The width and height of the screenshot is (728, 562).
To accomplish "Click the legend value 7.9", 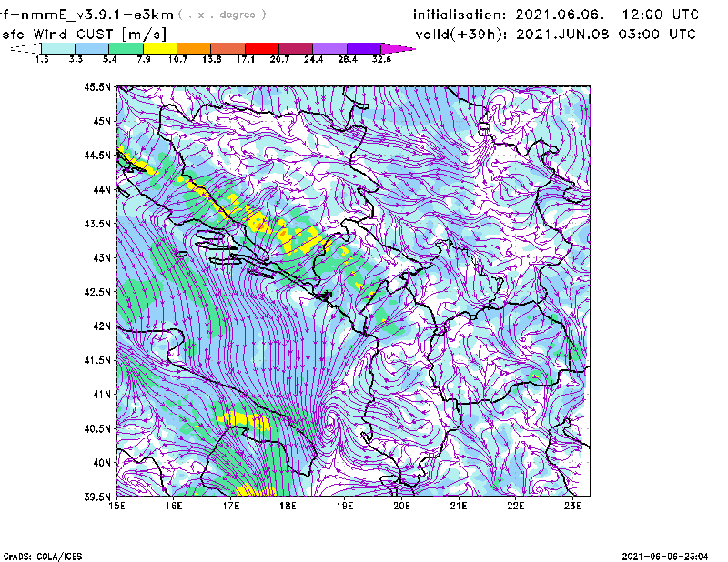I will [144, 59].
